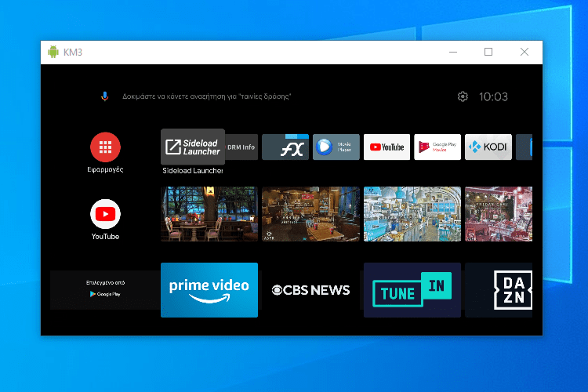Screen dimensions: 588x392
Task: Open the CBS News tile
Action: click(x=310, y=290)
